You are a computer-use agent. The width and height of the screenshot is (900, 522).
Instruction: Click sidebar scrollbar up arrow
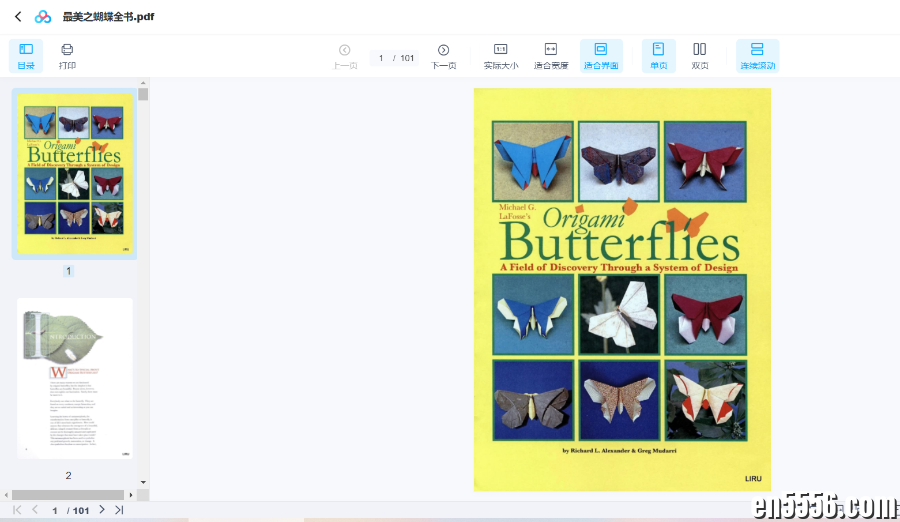pyautogui.click(x=143, y=83)
